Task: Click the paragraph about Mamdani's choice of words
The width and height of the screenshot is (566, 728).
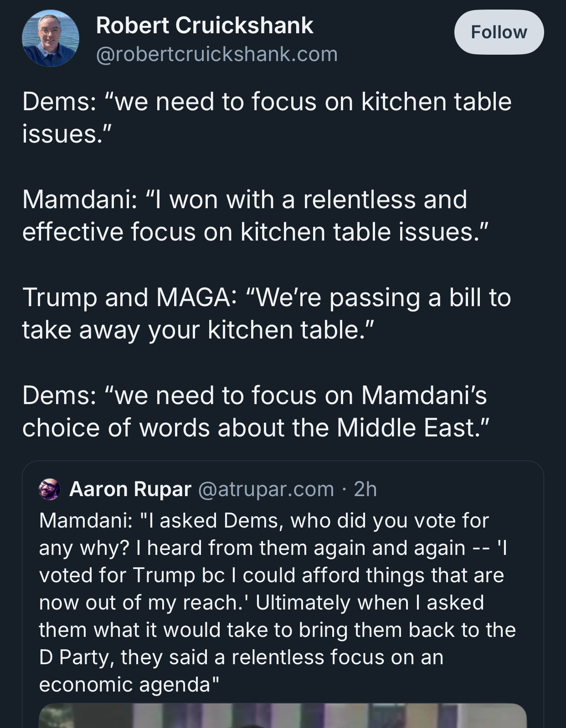Action: [255, 411]
